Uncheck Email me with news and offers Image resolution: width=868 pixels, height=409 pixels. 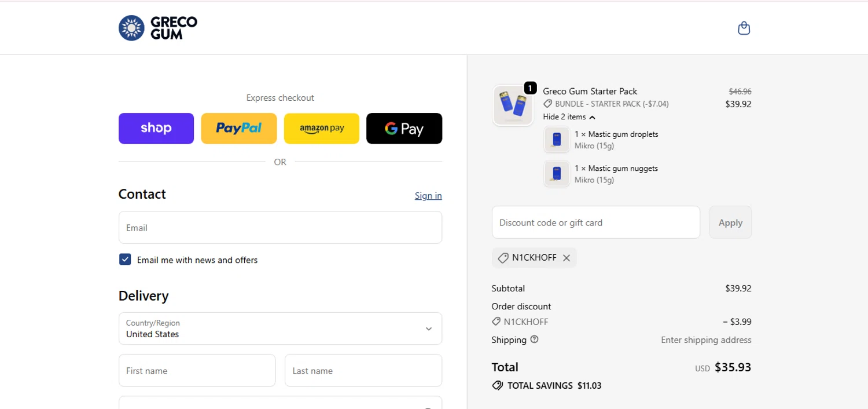125,260
